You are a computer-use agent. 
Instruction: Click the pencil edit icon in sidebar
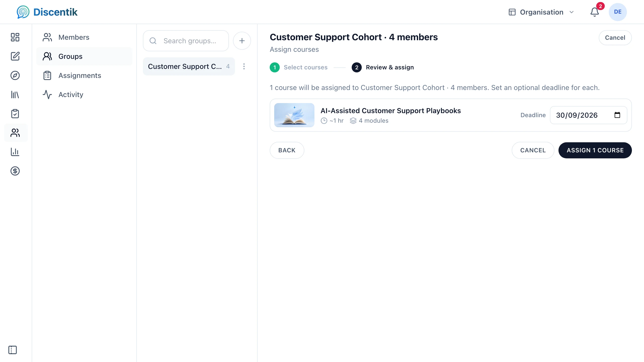[15, 56]
